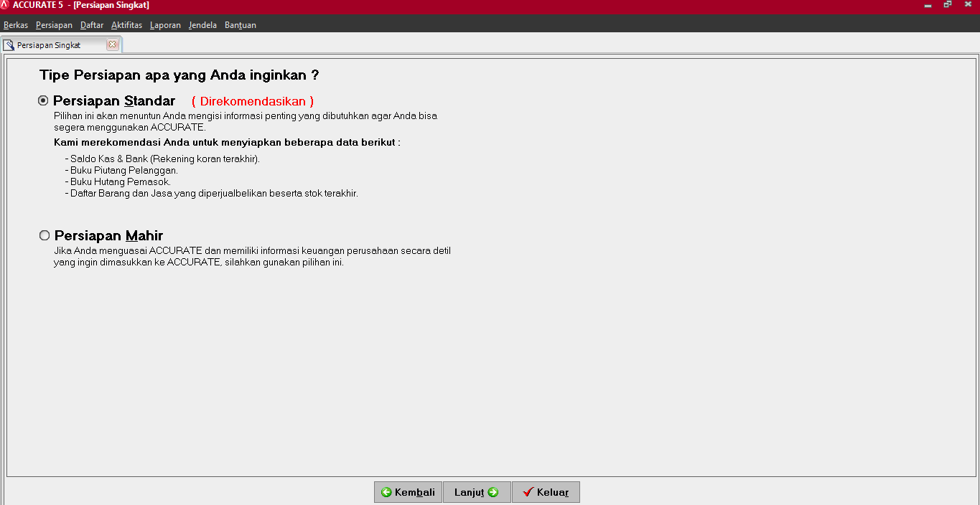980x505 pixels.
Task: Click the bold line 'Kami merekomendasi Anda untuk menyiapkan'
Action: coord(227,142)
